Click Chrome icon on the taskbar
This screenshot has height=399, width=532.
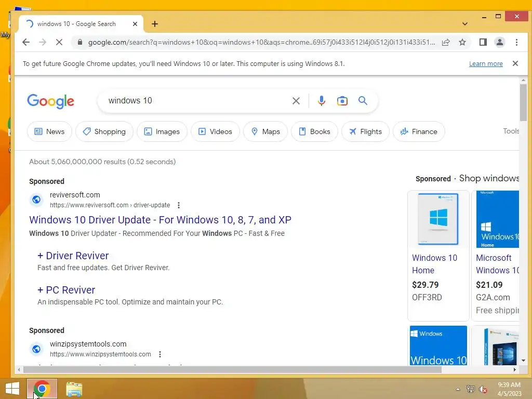[x=42, y=389]
